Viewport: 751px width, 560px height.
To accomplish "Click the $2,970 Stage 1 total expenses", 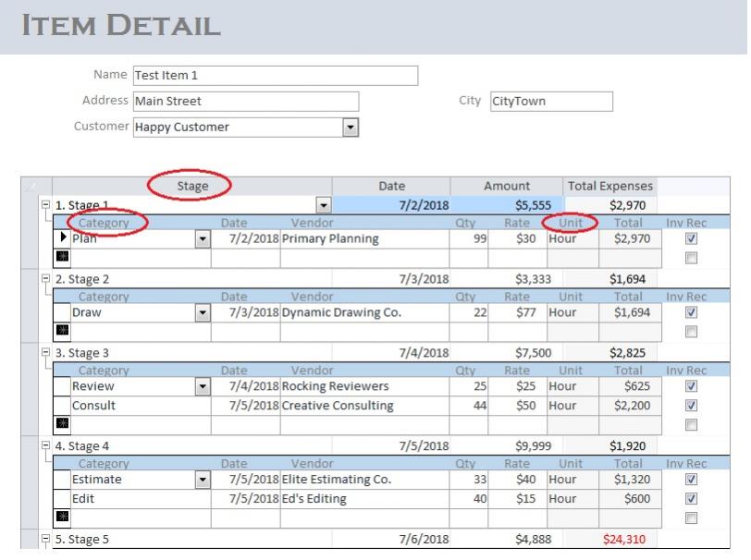I will (611, 205).
